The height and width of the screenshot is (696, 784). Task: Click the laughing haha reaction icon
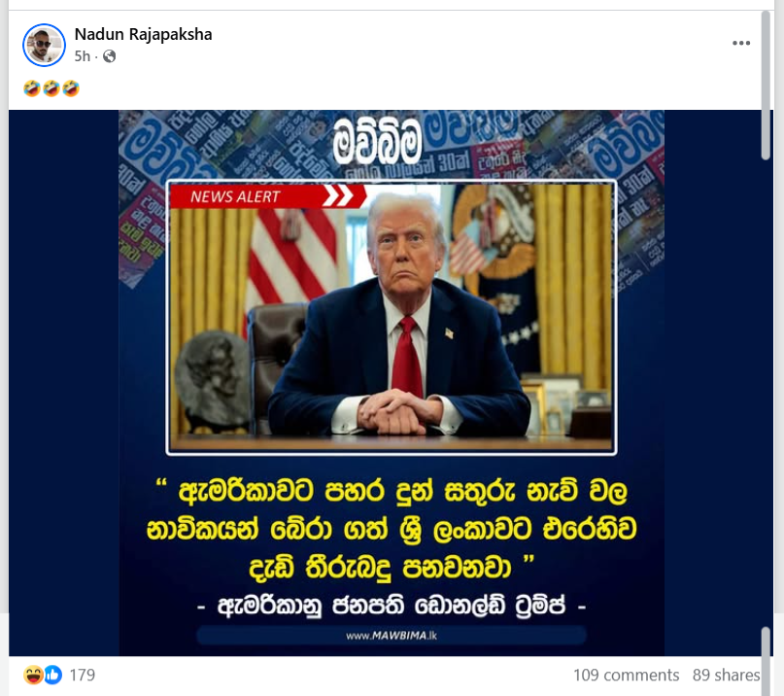33,675
